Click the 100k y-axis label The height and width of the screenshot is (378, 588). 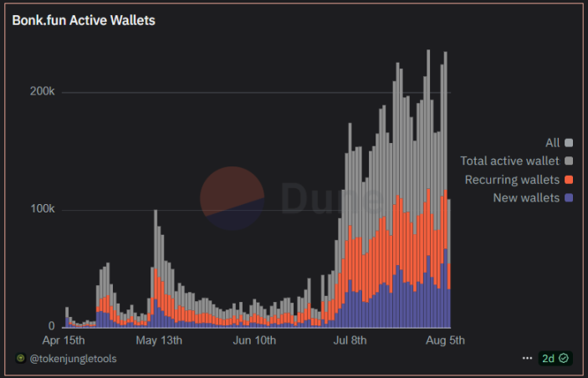point(43,208)
